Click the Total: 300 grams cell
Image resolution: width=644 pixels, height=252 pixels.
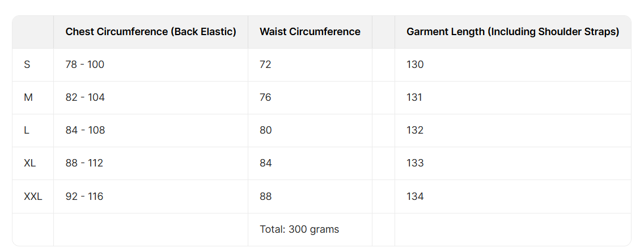(299, 229)
